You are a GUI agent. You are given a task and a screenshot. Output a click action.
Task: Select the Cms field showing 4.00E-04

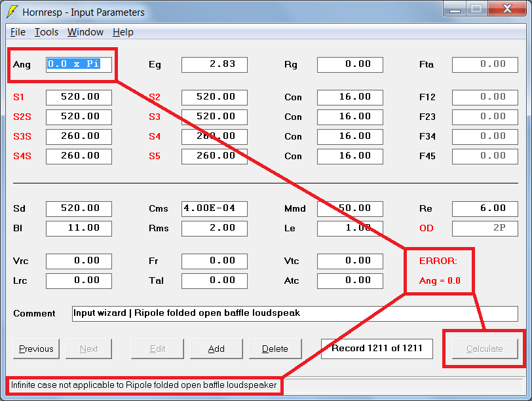pos(214,208)
